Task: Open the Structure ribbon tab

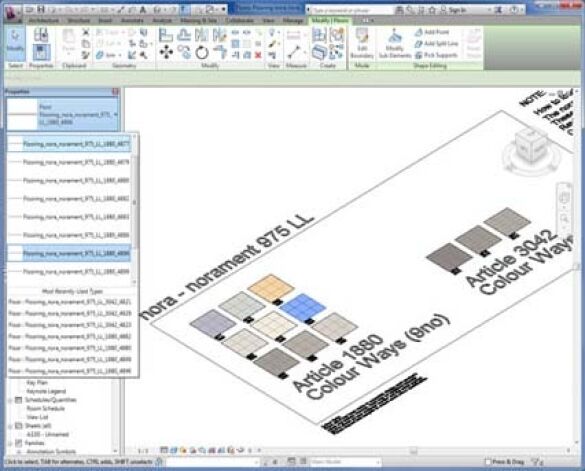Action: pos(79,21)
